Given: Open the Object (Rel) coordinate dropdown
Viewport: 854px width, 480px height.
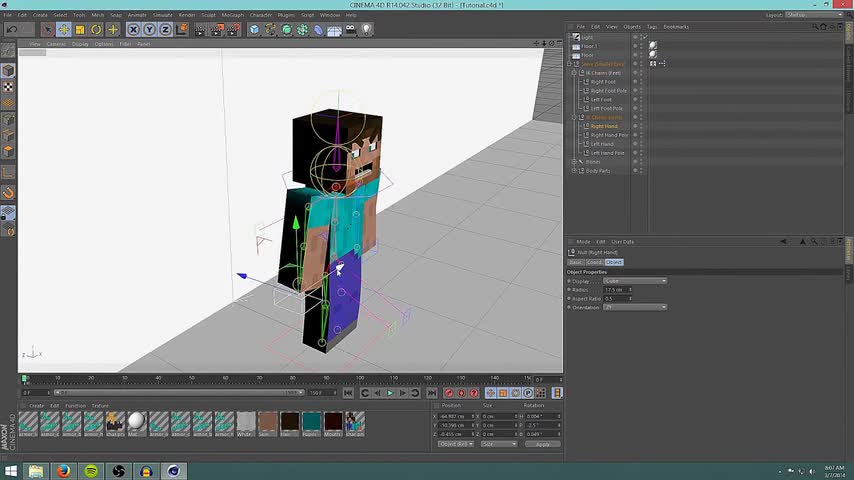Looking at the screenshot, I should 456,444.
